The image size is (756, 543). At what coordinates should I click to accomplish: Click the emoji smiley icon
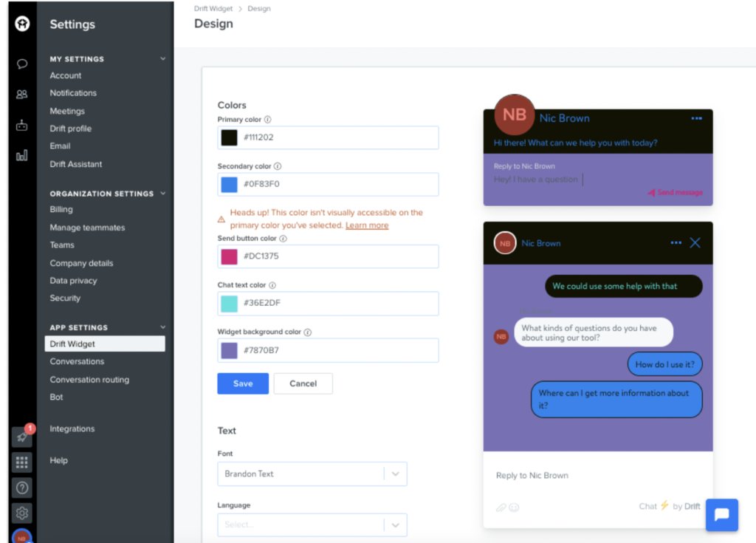click(514, 508)
